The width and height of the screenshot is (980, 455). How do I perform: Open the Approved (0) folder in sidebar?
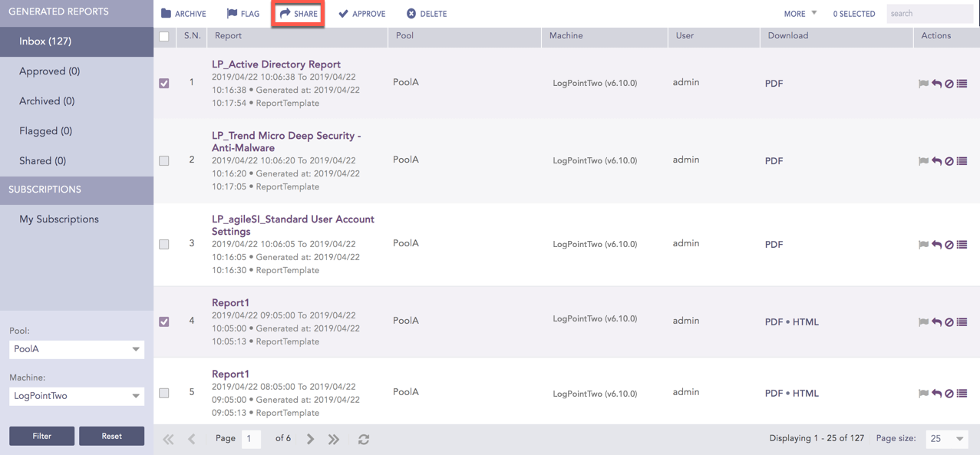(49, 71)
